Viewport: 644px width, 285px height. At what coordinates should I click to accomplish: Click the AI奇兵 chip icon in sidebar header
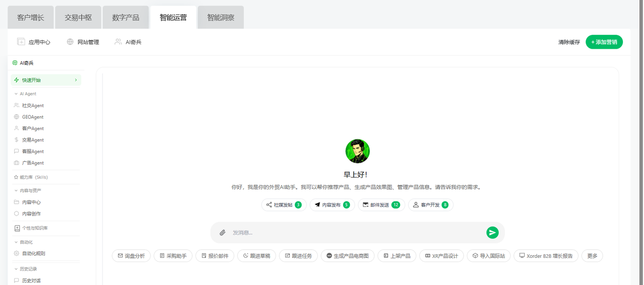pyautogui.click(x=15, y=63)
